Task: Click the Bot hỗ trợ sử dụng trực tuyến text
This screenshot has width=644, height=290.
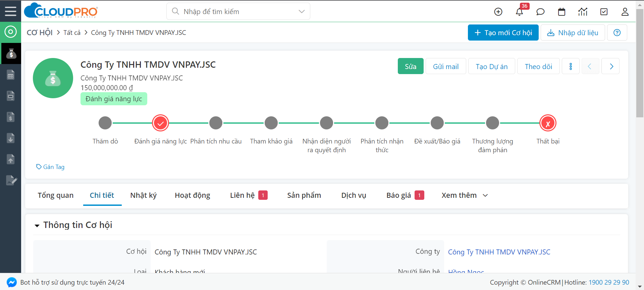Action: [72, 282]
